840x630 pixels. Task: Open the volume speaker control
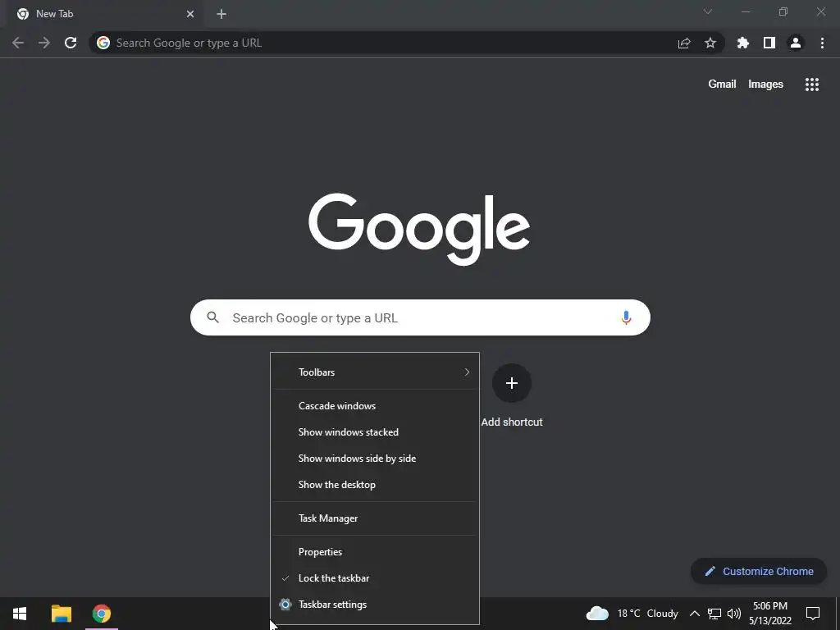tap(734, 614)
